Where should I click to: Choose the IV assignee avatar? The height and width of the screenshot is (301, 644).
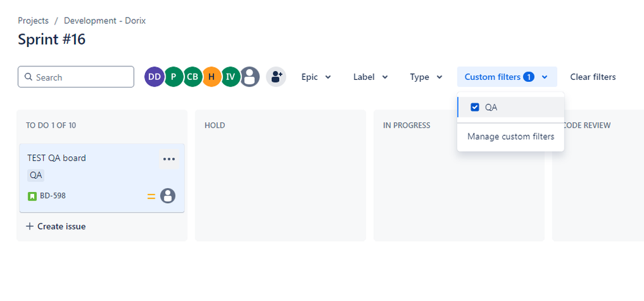[x=230, y=77]
